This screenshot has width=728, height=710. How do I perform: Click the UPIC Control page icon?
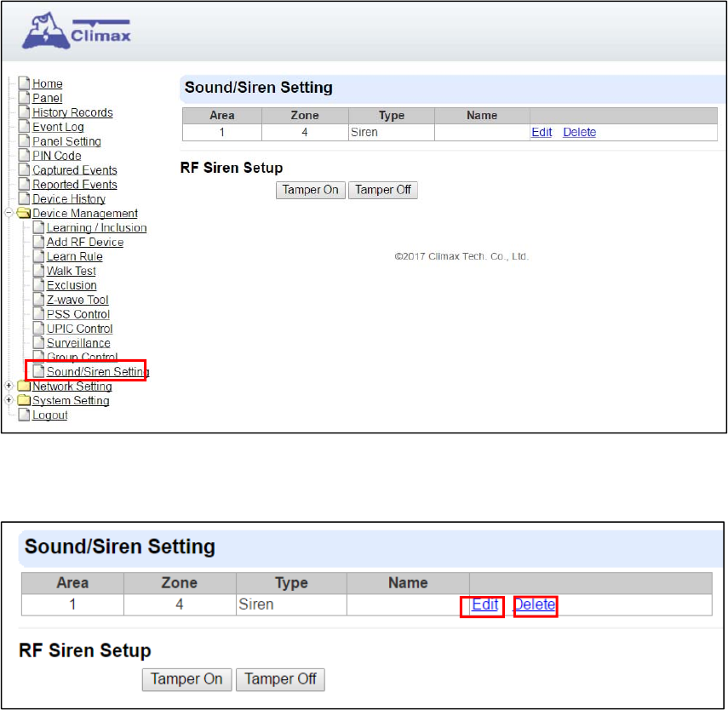(x=39, y=328)
